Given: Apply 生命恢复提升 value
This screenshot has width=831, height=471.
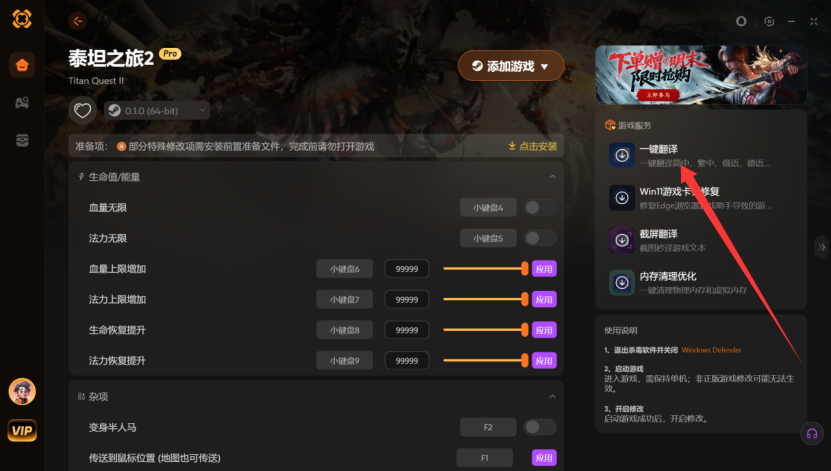Looking at the screenshot, I should pos(544,331).
